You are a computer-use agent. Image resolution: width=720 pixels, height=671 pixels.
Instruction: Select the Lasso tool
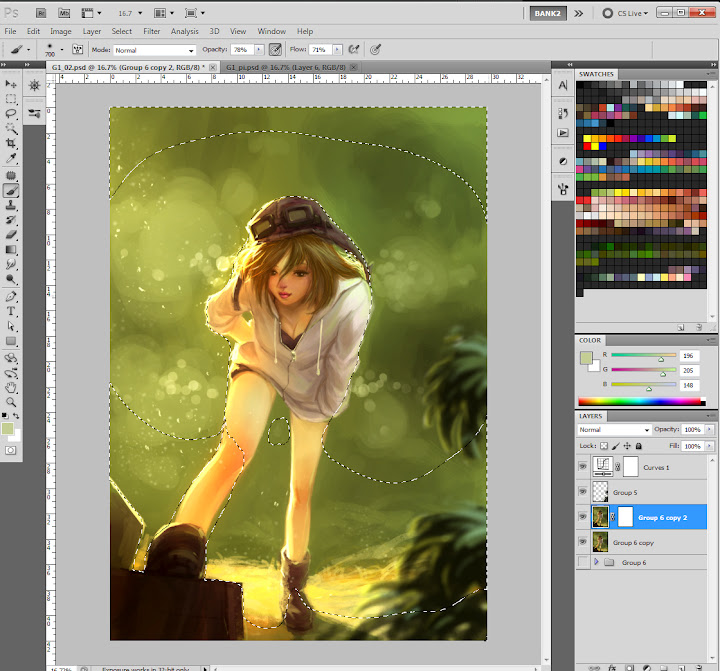click(11, 114)
